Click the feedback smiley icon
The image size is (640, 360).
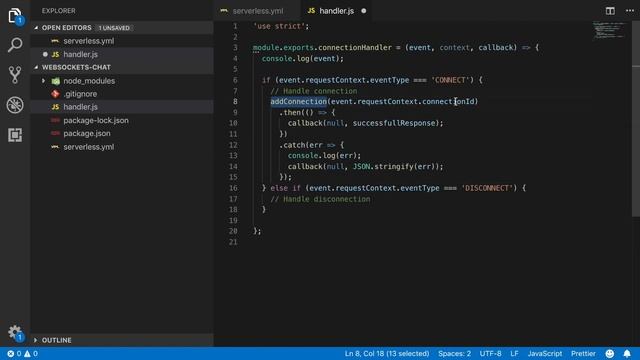[610, 353]
